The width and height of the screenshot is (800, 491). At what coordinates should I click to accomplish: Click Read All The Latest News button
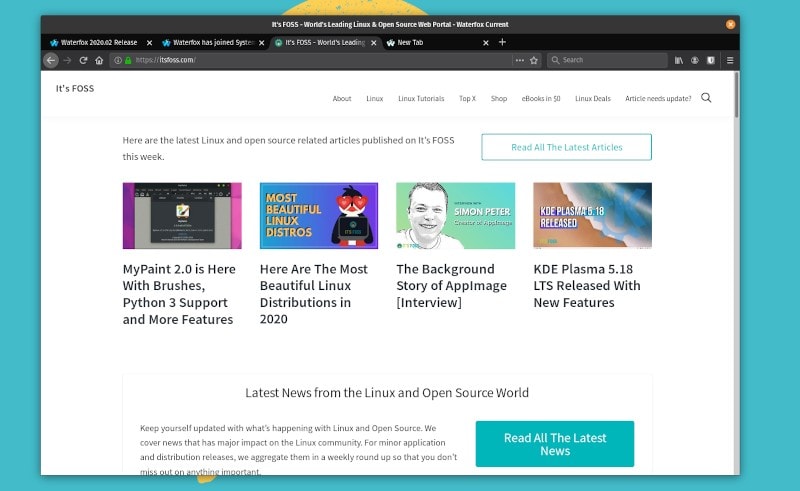pos(555,444)
